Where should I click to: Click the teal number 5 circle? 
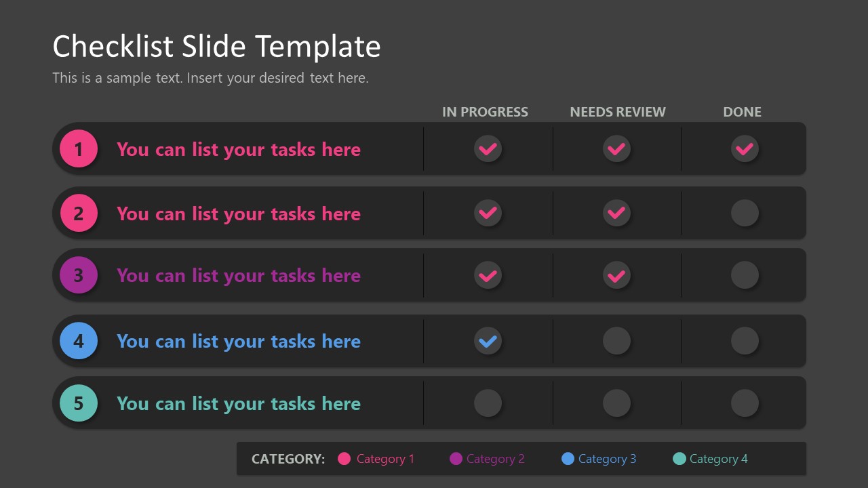point(79,403)
